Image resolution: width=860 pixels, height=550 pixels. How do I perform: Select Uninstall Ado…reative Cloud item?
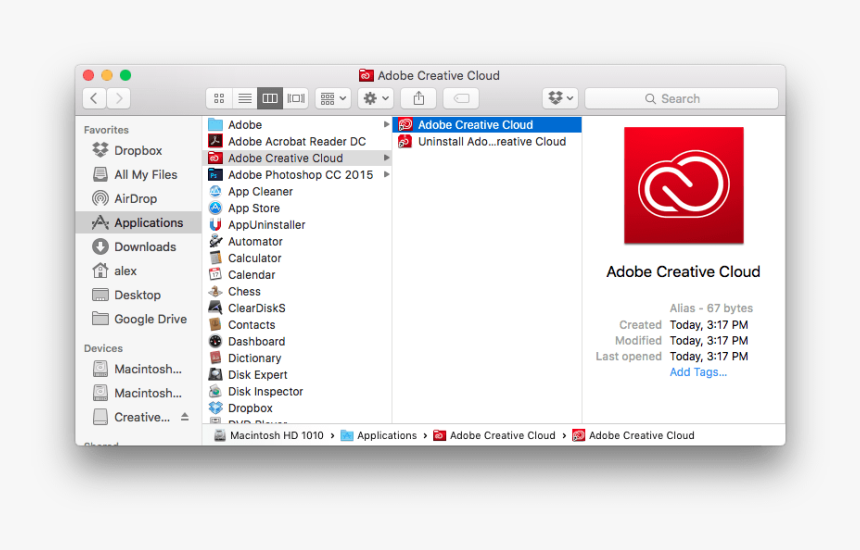487,141
